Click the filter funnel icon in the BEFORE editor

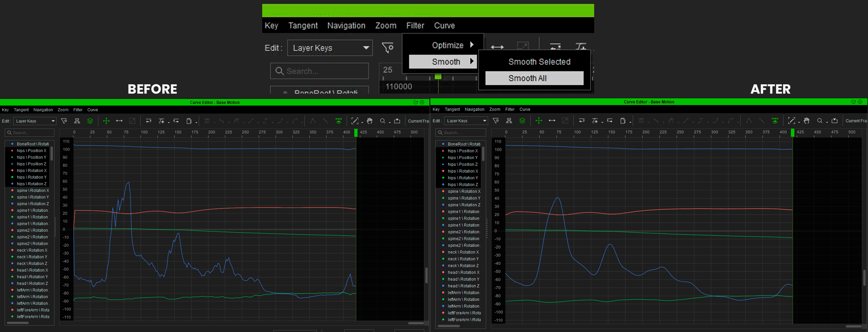click(x=64, y=121)
